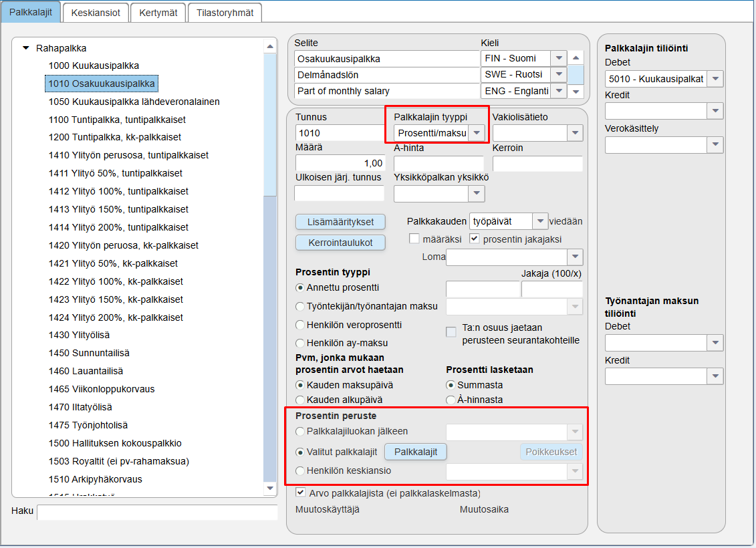756x548 pixels.
Task: Click the Määrä field showing 1,00
Action: point(340,163)
